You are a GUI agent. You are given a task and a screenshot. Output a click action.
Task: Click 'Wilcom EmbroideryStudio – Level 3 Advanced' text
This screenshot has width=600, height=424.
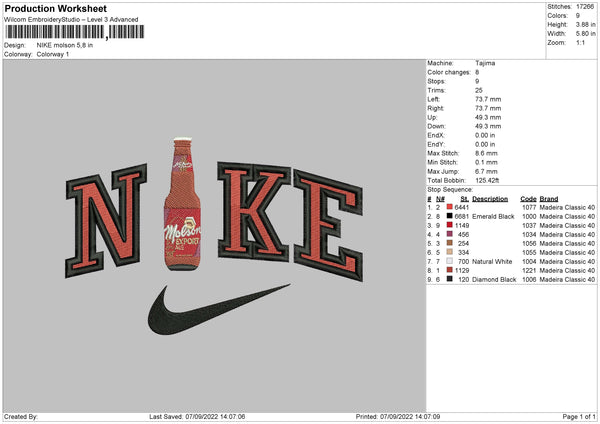pyautogui.click(x=71, y=20)
